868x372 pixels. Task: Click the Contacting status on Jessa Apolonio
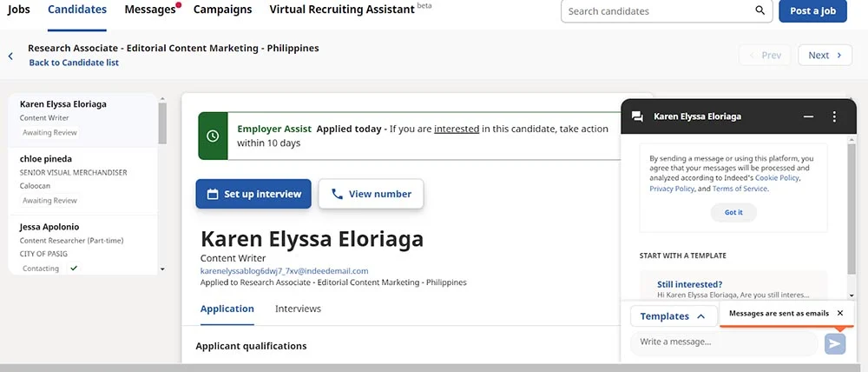point(41,269)
